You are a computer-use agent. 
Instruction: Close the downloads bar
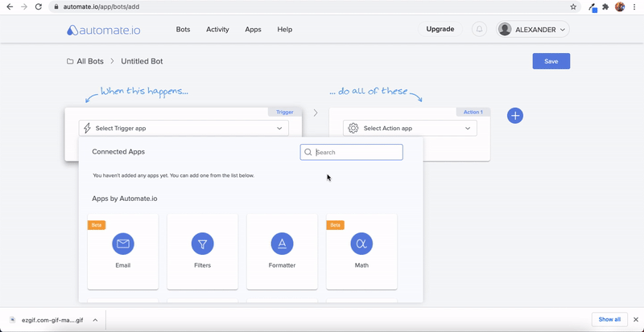pos(636,319)
